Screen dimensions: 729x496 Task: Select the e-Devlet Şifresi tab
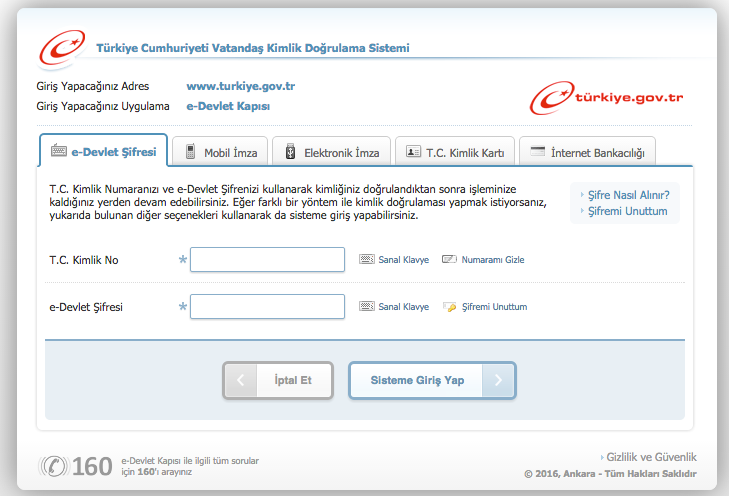point(103,152)
